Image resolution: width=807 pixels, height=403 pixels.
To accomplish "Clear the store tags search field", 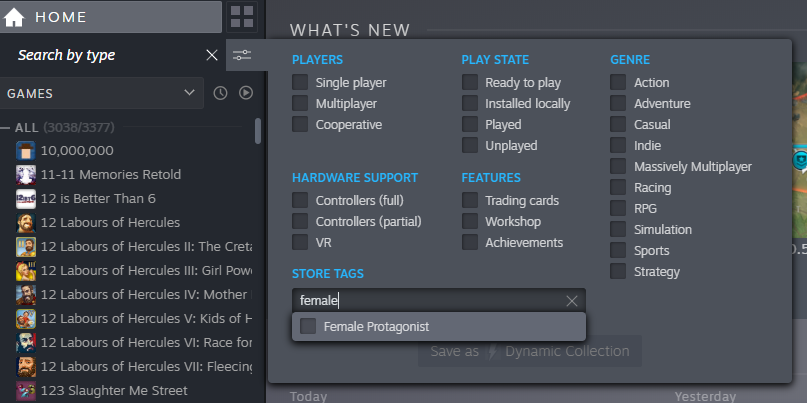I will (x=572, y=300).
